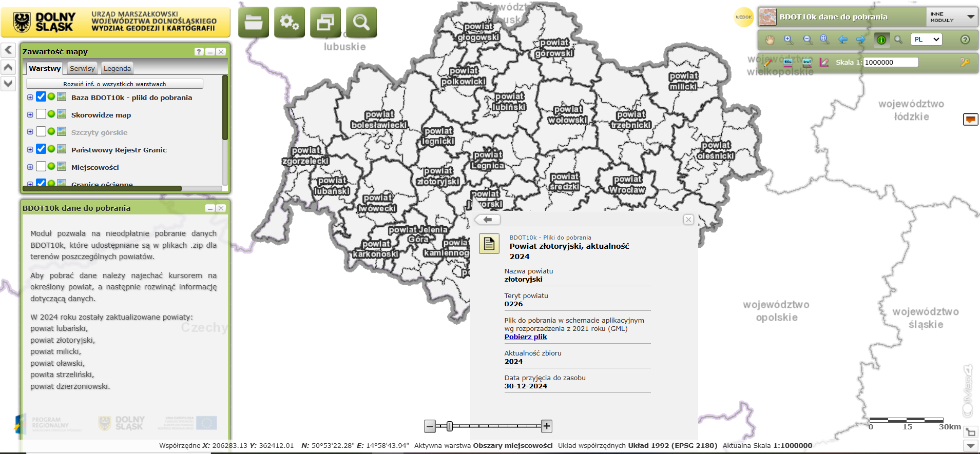Viewport: 980px width, 454px height.
Task: Switch to the Serwisy tab
Action: tap(82, 68)
